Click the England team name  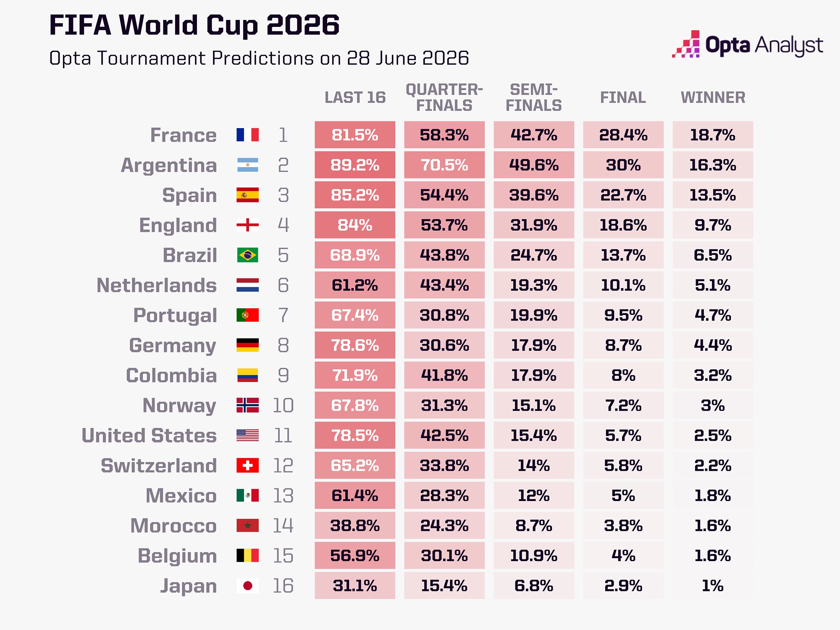click(178, 226)
